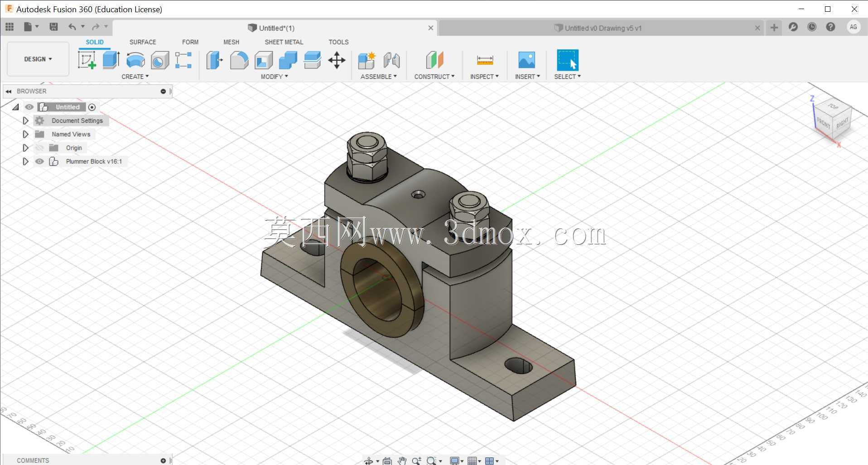Open the SELECT dropdown menu
Screen dimensions: 868x465
click(x=567, y=77)
